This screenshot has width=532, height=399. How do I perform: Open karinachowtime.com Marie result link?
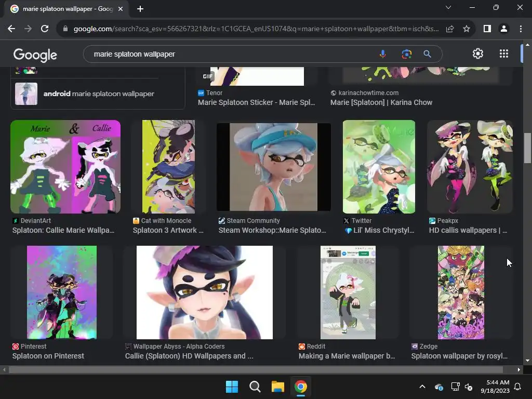(381, 102)
